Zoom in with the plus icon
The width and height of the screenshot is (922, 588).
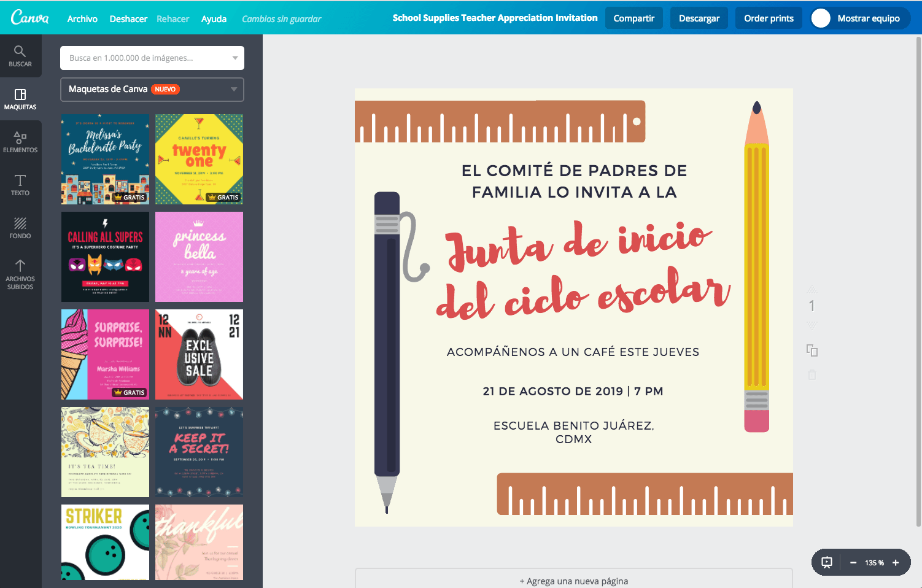click(x=896, y=562)
